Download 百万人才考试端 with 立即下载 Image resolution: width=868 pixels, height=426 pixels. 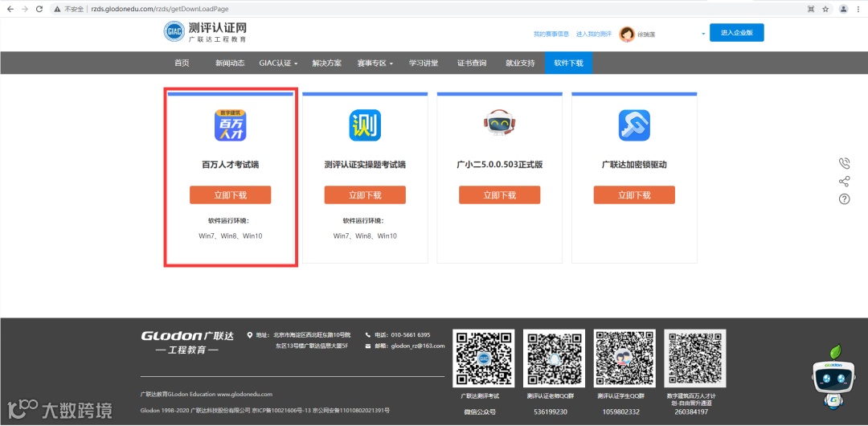click(x=231, y=195)
